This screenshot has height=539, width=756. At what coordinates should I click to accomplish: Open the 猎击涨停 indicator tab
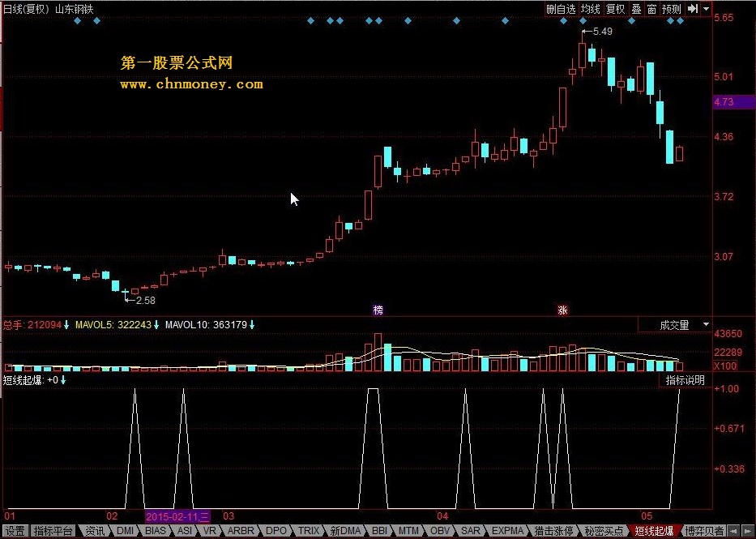(x=554, y=531)
